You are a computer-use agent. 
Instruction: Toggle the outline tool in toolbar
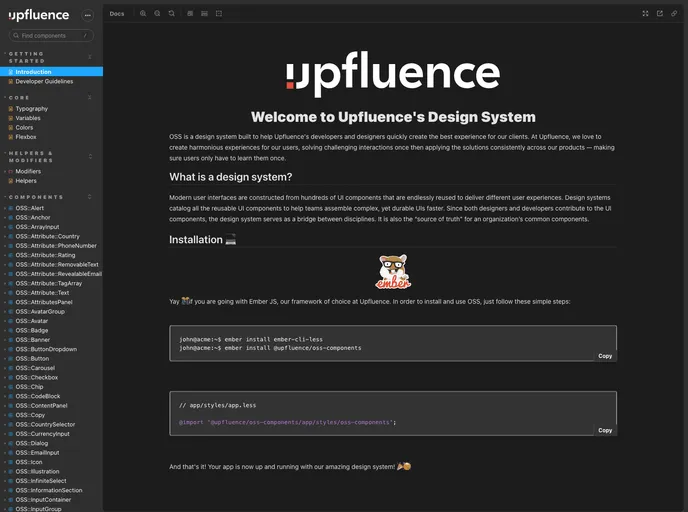pyautogui.click(x=219, y=14)
